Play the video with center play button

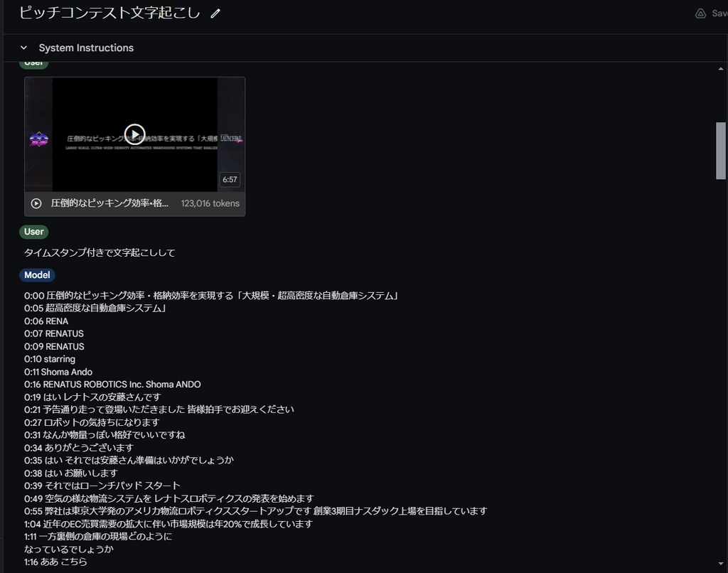tap(134, 134)
